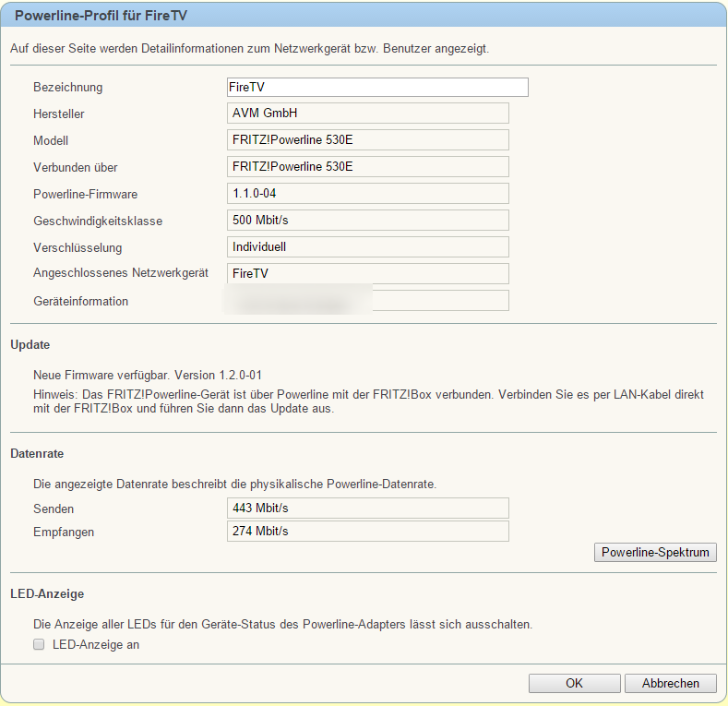Cancel with the Abbrechen button
The height and width of the screenshot is (706, 728).
click(x=671, y=683)
